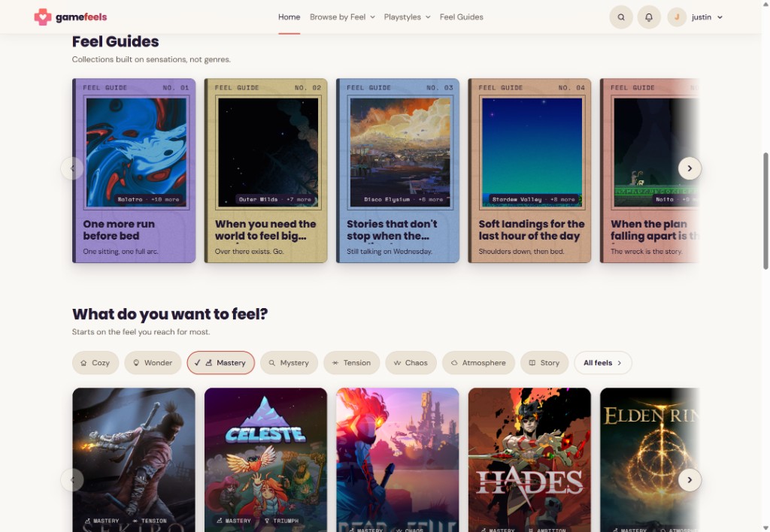This screenshot has width=770, height=532.
Task: Expand the justin account chevron
Action: [x=720, y=17]
